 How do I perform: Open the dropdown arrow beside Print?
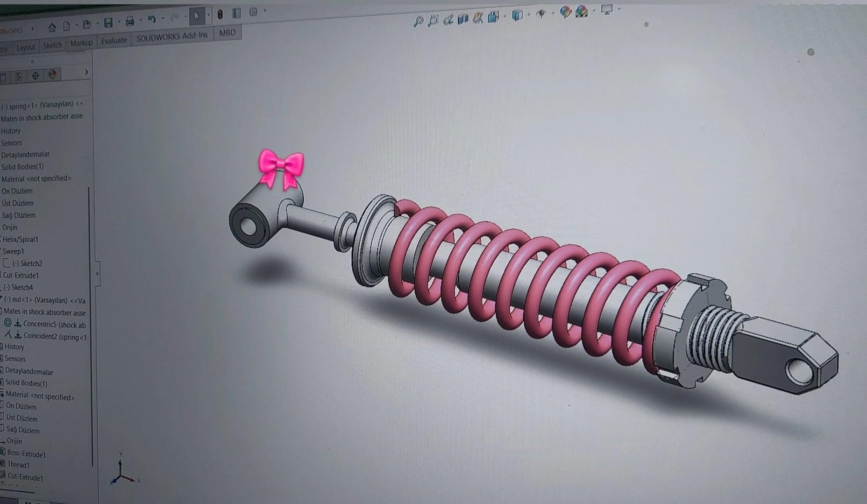(141, 20)
